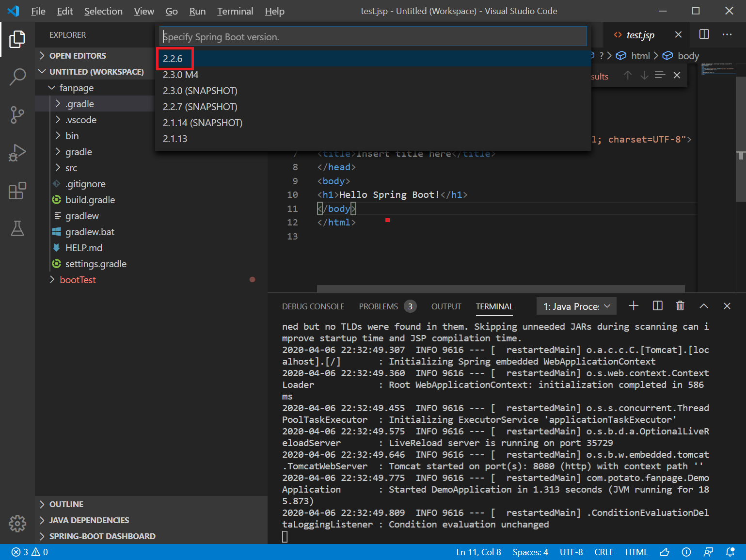Switch to the PROBLEMS tab
This screenshot has width=746, height=560.
point(388,306)
